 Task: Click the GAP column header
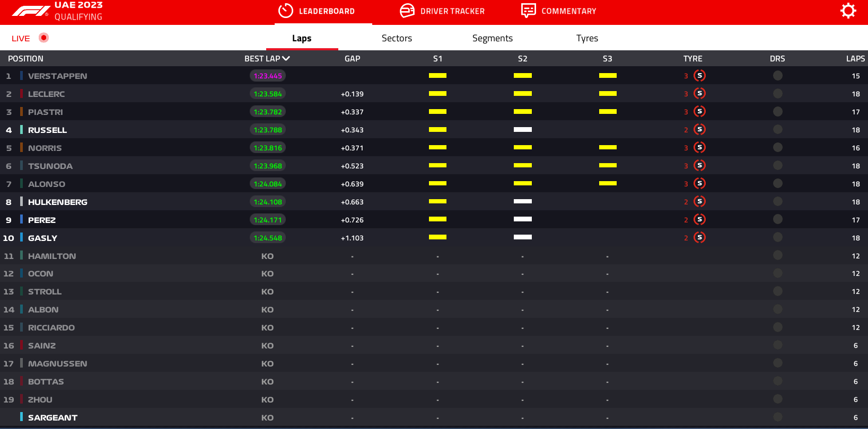(x=352, y=59)
